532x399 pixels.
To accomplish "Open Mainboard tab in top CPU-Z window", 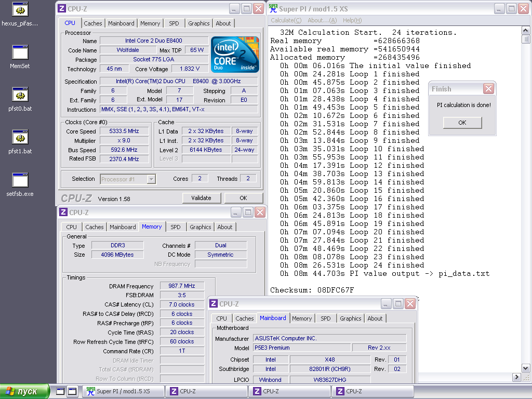I will click(x=121, y=23).
